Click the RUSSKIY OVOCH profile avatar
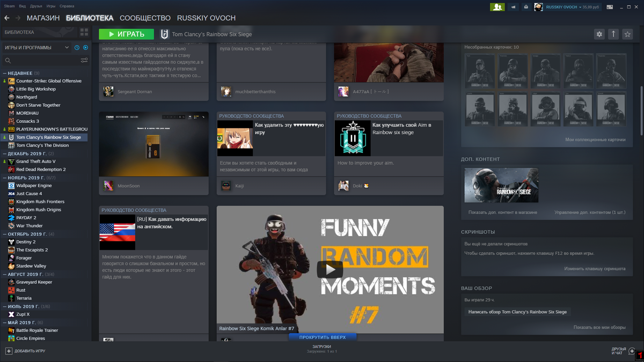 tap(538, 7)
